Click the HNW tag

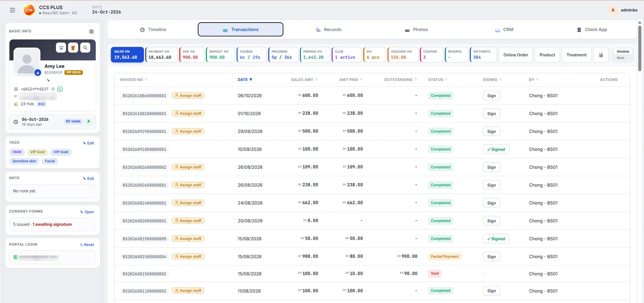tap(17, 152)
